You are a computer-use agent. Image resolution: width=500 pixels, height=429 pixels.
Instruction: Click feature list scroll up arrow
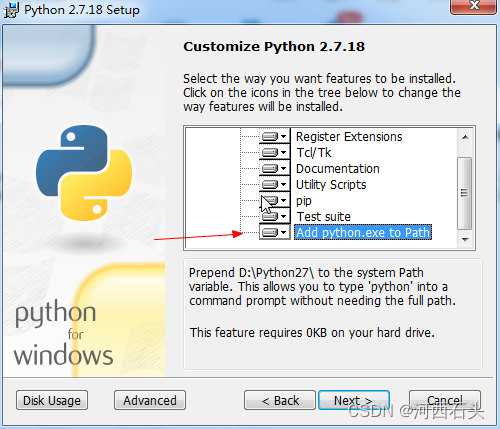tap(465, 137)
